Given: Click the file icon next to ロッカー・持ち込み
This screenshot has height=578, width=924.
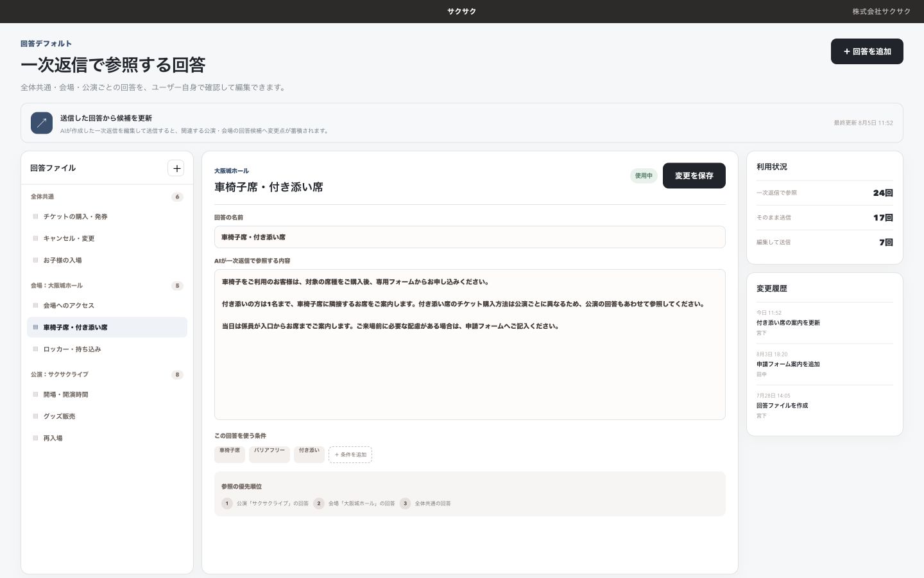Looking at the screenshot, I should [x=35, y=349].
